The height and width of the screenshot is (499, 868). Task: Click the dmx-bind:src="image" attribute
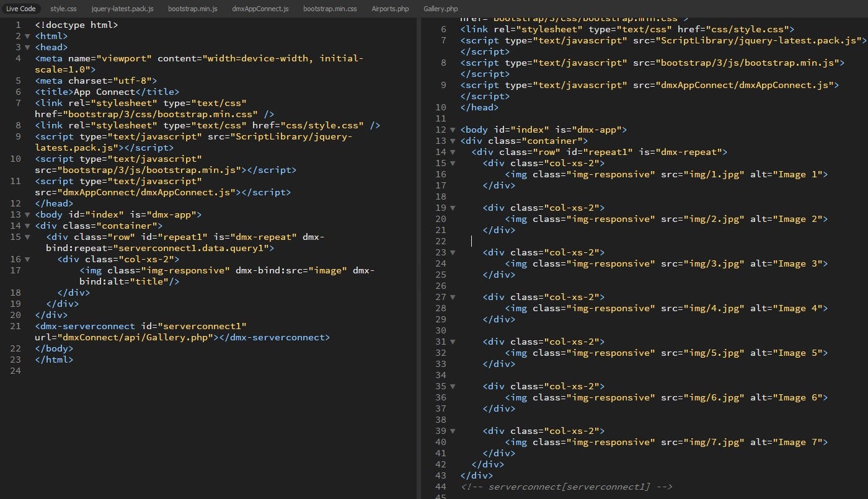[291, 270]
